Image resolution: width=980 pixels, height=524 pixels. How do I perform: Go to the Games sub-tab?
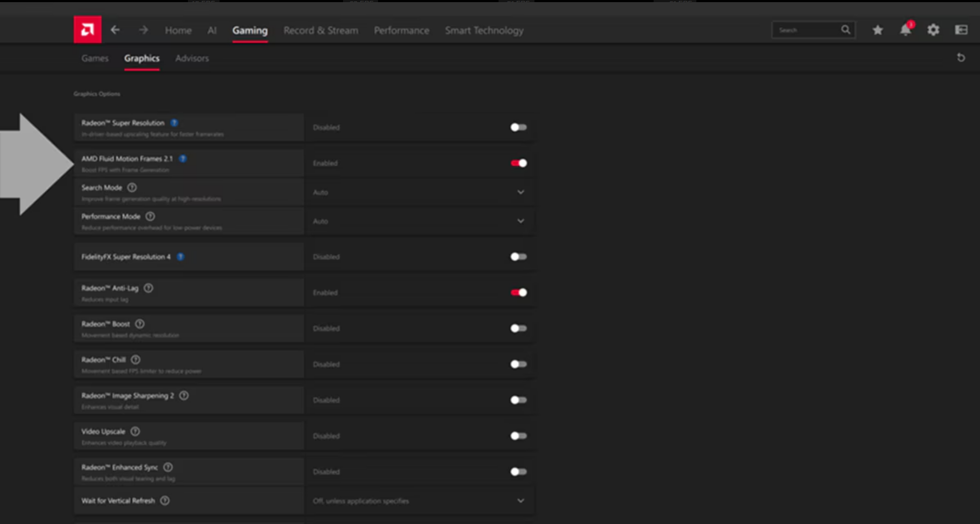[95, 58]
